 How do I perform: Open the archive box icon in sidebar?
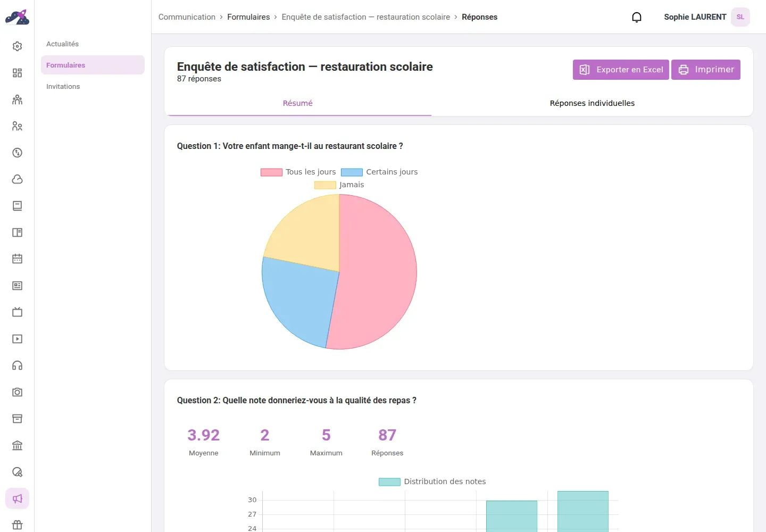coord(17,419)
